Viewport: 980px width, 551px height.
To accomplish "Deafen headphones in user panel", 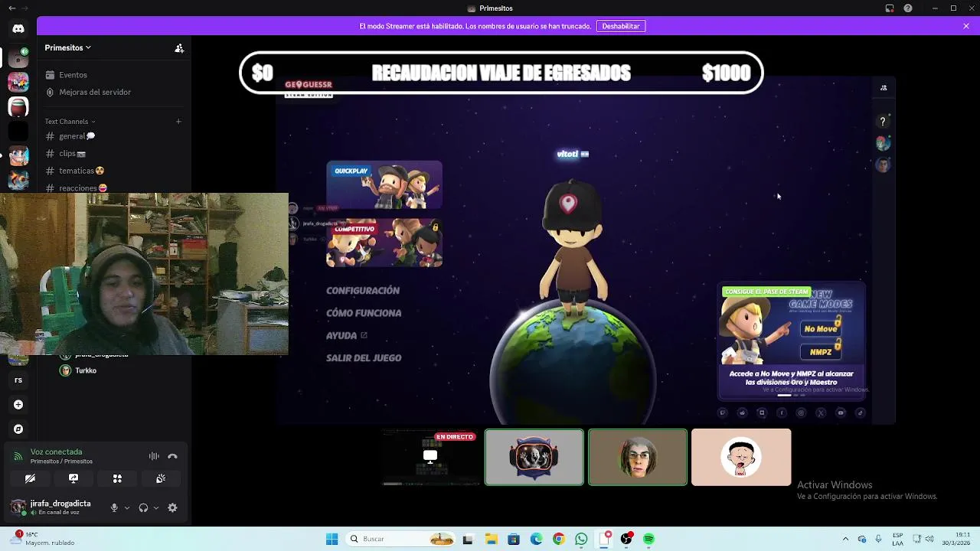I will click(x=143, y=507).
